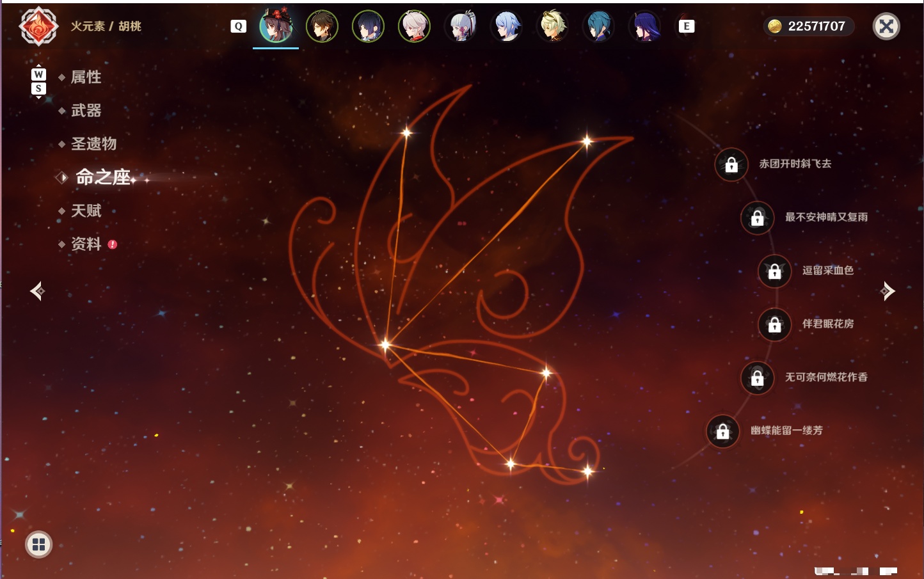This screenshot has height=579, width=924.
Task: Select the purple-haired last character portrait
Action: point(645,26)
